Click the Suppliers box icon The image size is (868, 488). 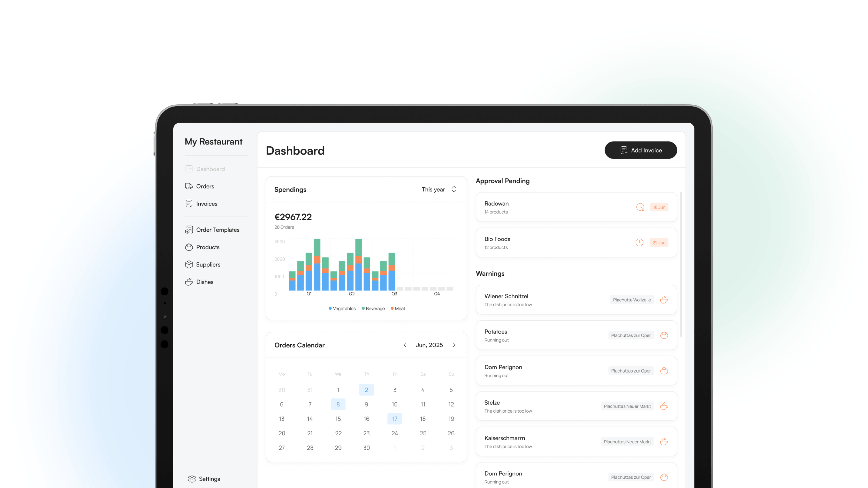(x=189, y=264)
